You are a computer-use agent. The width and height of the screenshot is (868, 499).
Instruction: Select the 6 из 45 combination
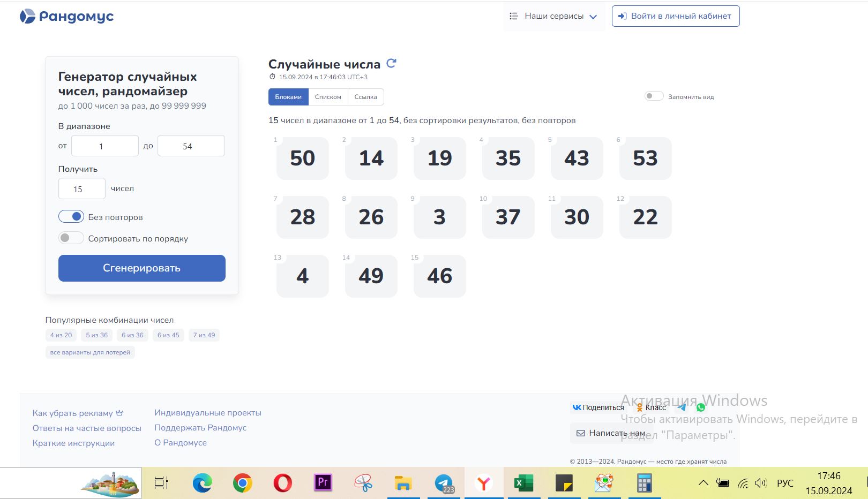168,335
